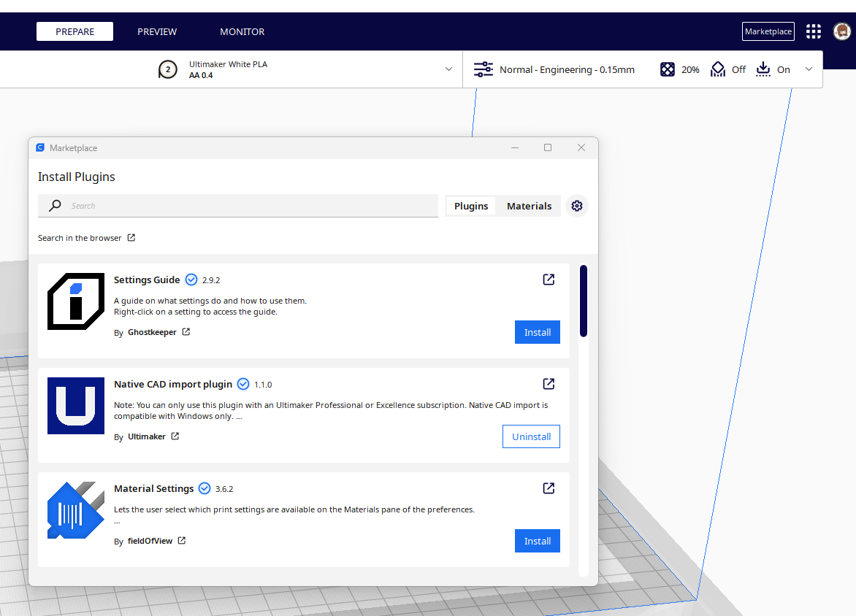Click the infill pattern icon showing 20%
Screen dimensions: 856x616
pyautogui.click(x=667, y=69)
